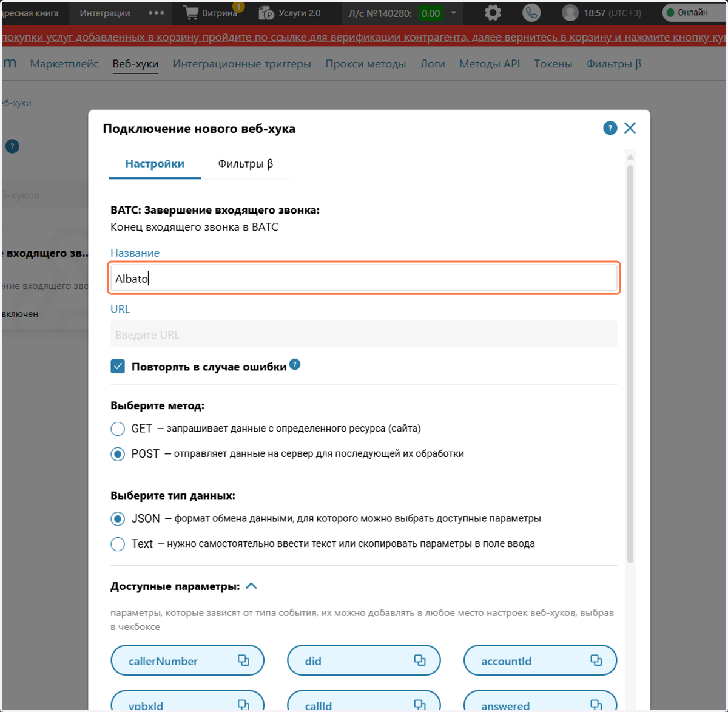Open Фильтры β in top navigation
Screen dimensions: 728x712
click(x=614, y=64)
